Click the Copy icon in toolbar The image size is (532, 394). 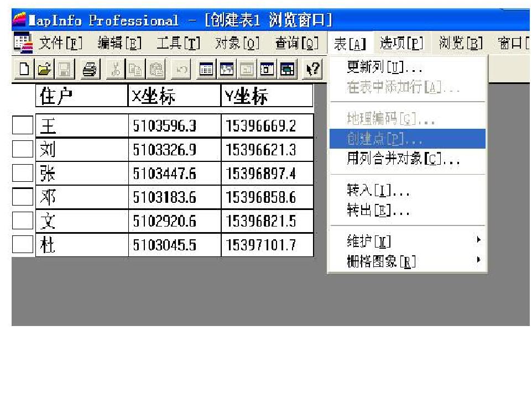135,69
